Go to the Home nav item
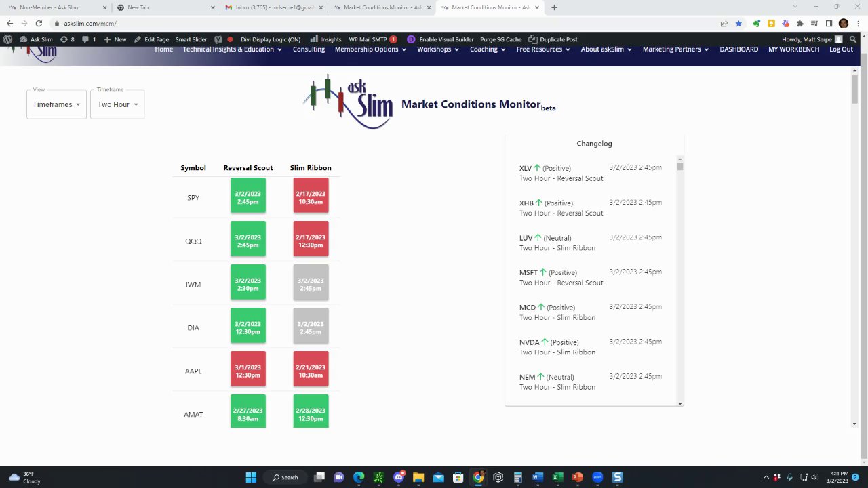This screenshot has height=488, width=868. 163,49
